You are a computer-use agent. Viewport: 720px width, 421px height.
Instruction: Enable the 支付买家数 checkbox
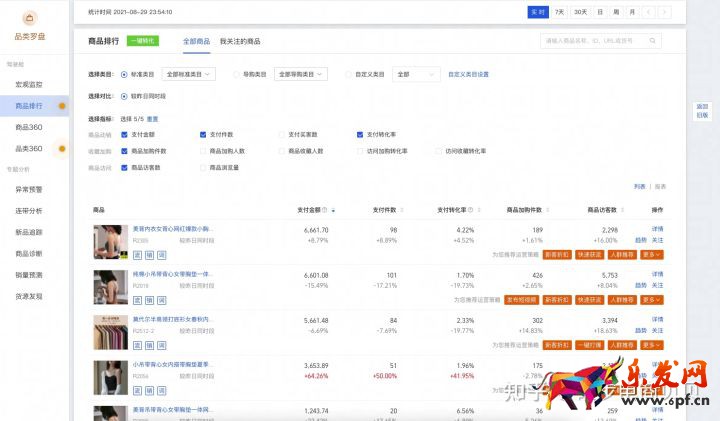tap(281, 134)
